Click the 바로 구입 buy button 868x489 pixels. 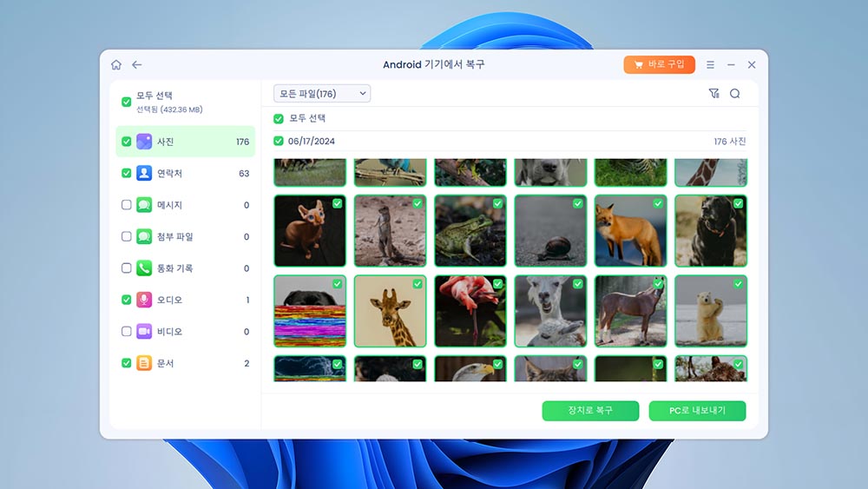[660, 65]
